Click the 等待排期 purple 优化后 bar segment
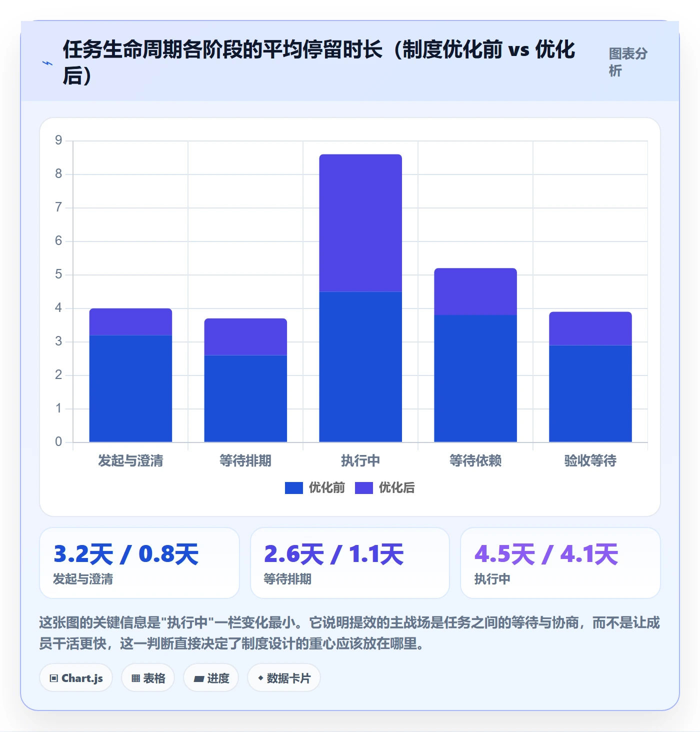The height and width of the screenshot is (732, 700). [x=245, y=336]
